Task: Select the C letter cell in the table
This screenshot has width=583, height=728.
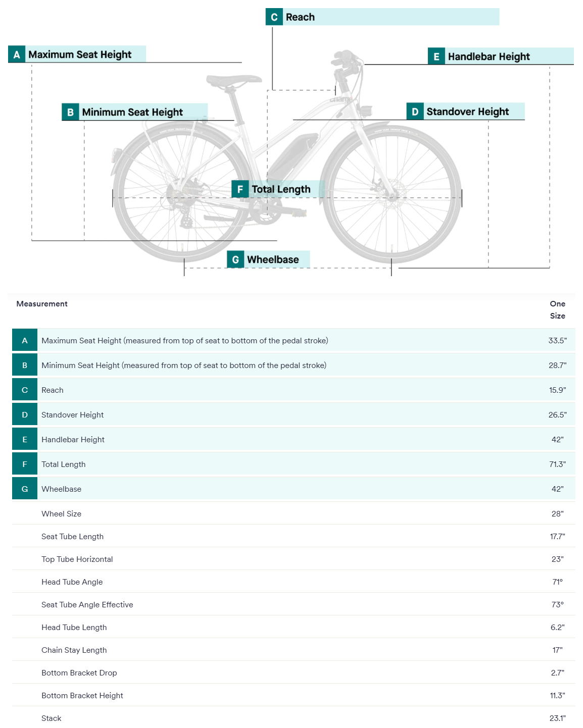Action: pyautogui.click(x=25, y=390)
